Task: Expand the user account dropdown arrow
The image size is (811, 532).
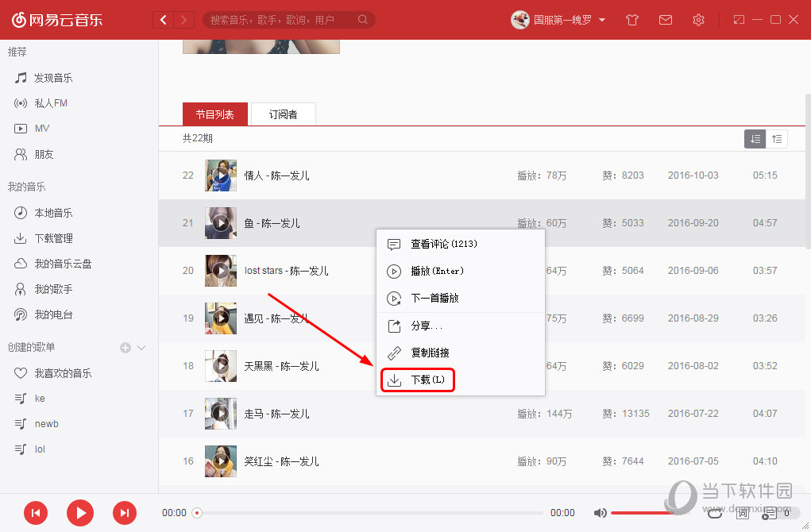Action: coord(602,20)
